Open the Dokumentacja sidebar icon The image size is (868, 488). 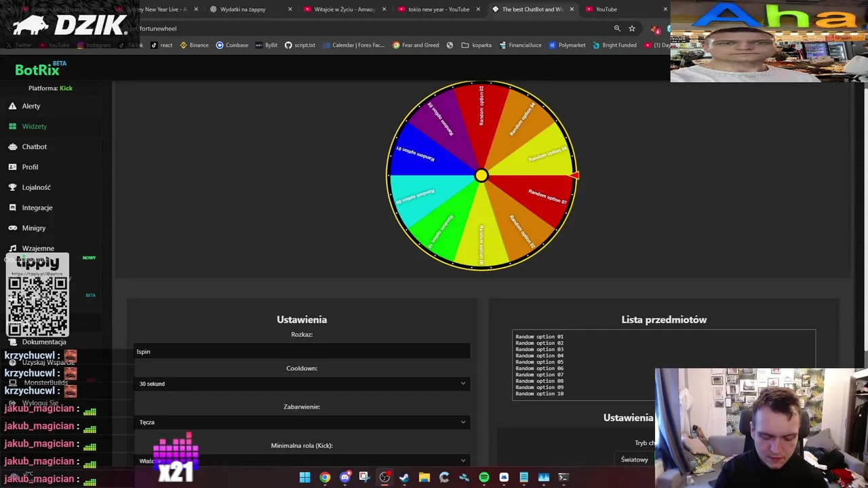[12, 342]
